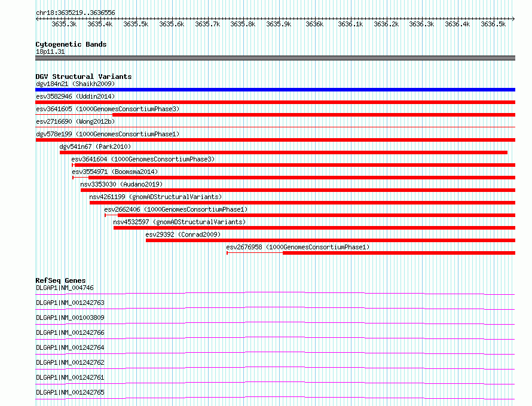Screen dimensions: 532x406
Task: Click the Cytogenetic Bands track title
Action: 71,44
